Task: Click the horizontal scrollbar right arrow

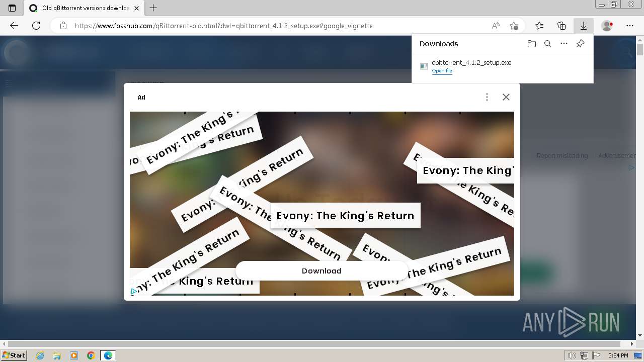Action: point(632,344)
